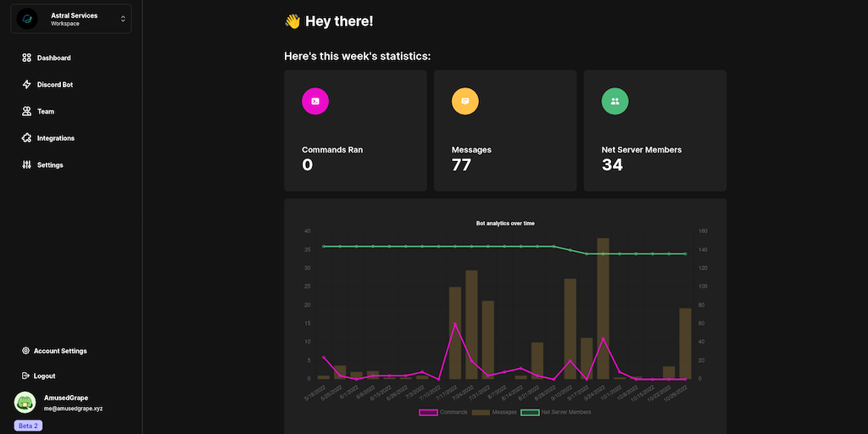Click the yellow Messages chat icon
868x434 pixels.
465,101
